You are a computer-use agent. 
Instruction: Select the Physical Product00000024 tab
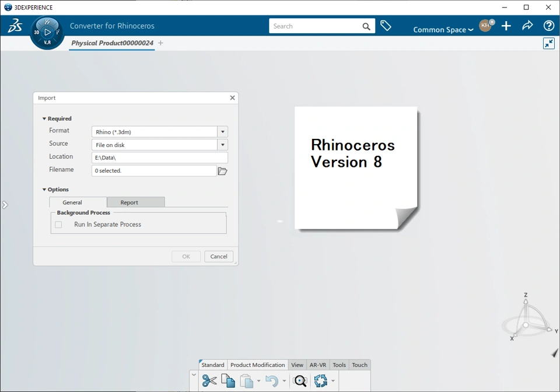pyautogui.click(x=112, y=43)
